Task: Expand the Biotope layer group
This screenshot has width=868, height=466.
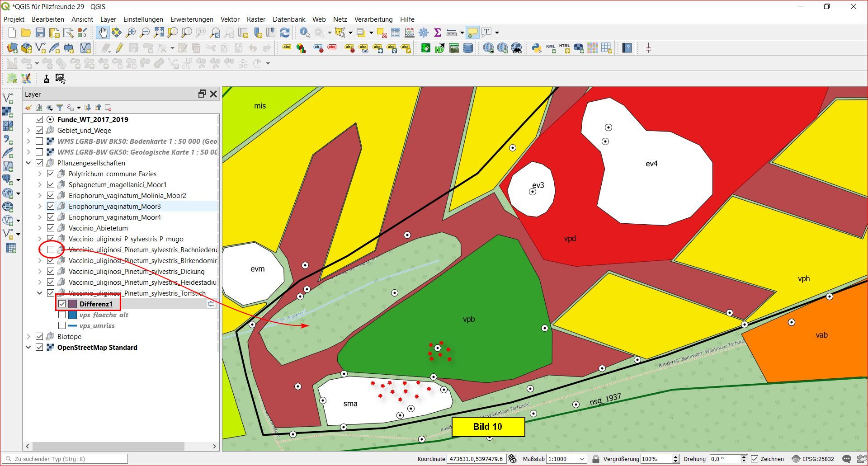Action: (28, 336)
